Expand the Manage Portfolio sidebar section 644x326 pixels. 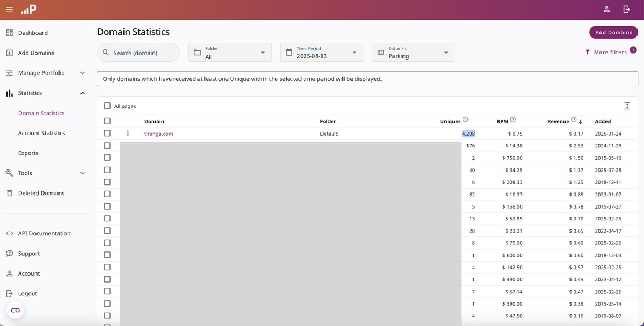coord(46,73)
